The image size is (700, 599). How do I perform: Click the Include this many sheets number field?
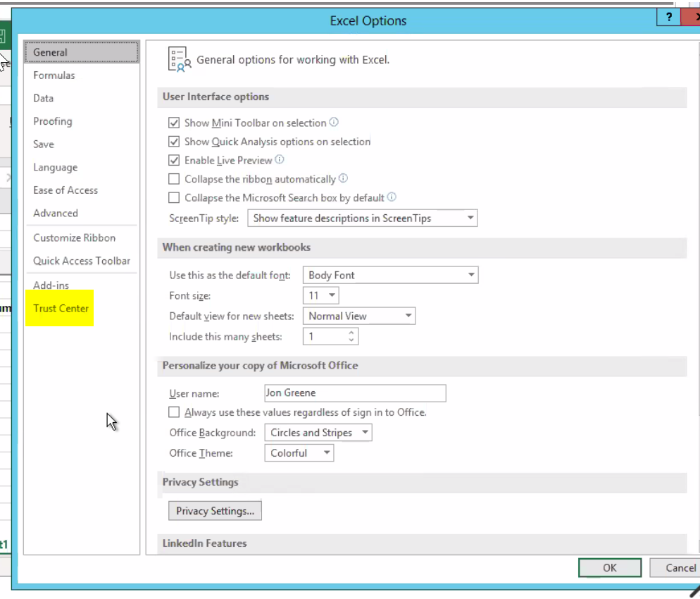[330, 336]
